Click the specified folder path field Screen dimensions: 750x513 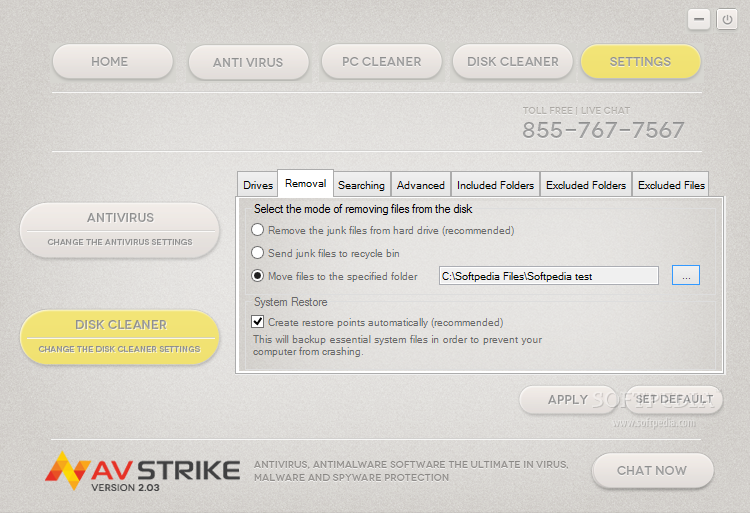click(549, 276)
